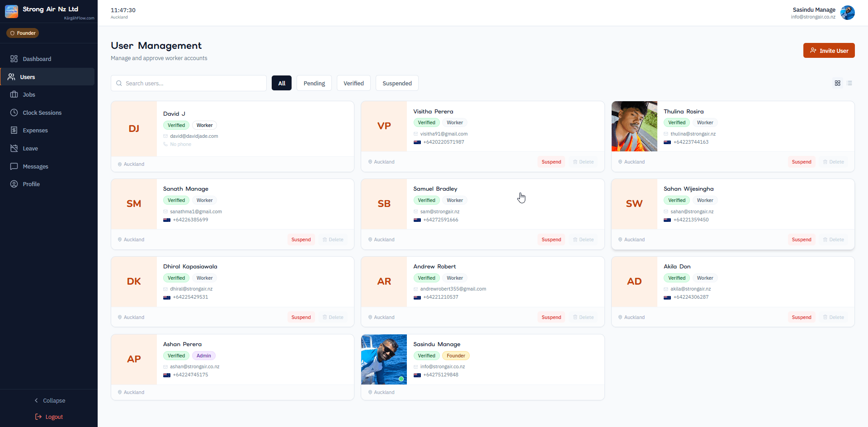Delete Akila Don account
The width and height of the screenshot is (868, 427).
coord(833,317)
